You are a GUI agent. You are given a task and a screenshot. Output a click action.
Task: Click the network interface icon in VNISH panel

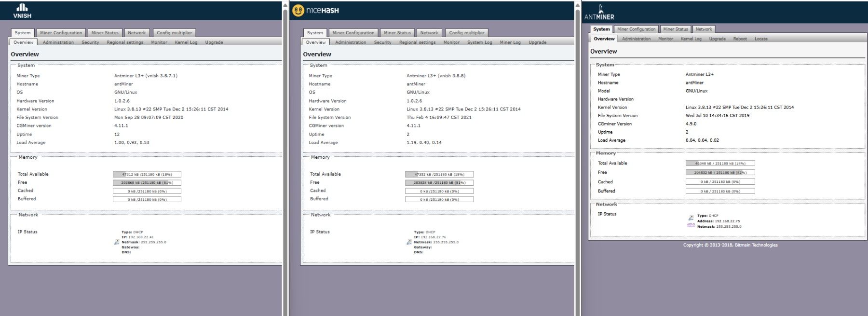coord(117,242)
